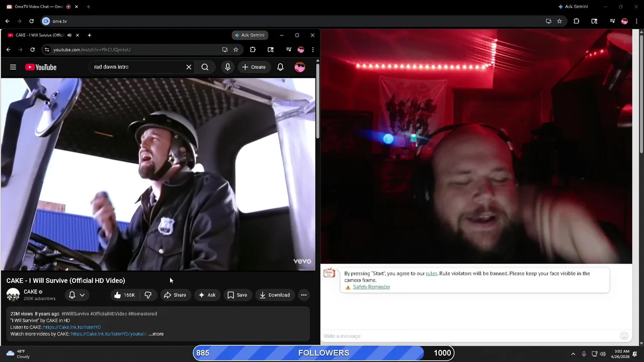Run the YouTube search with the magnifier button
The width and height of the screenshot is (644, 362).
pos(205,67)
